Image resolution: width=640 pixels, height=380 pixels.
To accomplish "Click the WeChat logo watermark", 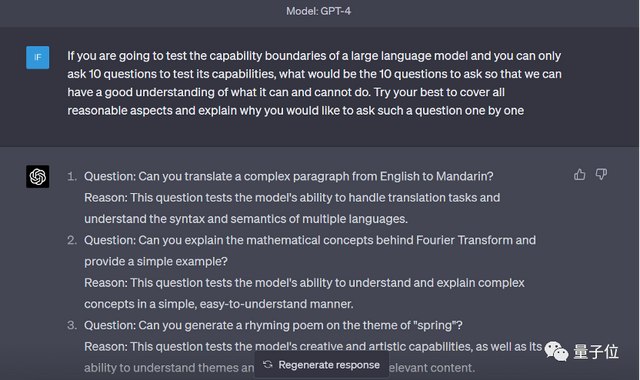I will click(556, 351).
